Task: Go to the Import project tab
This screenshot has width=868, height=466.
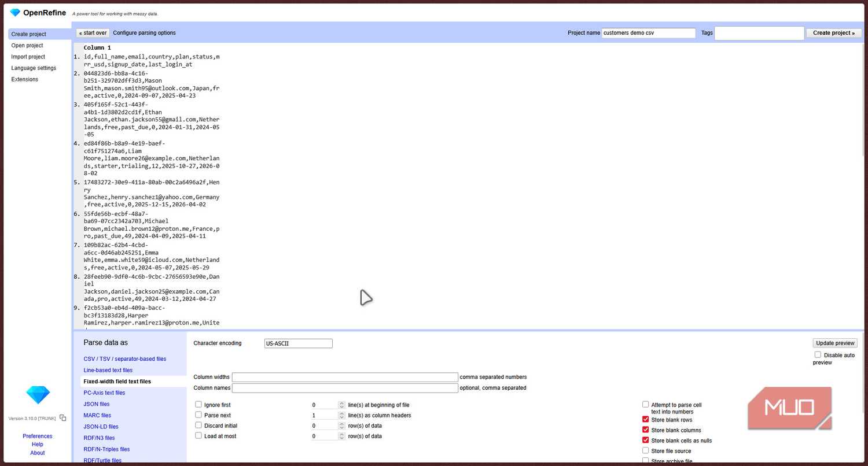Action: [28, 57]
